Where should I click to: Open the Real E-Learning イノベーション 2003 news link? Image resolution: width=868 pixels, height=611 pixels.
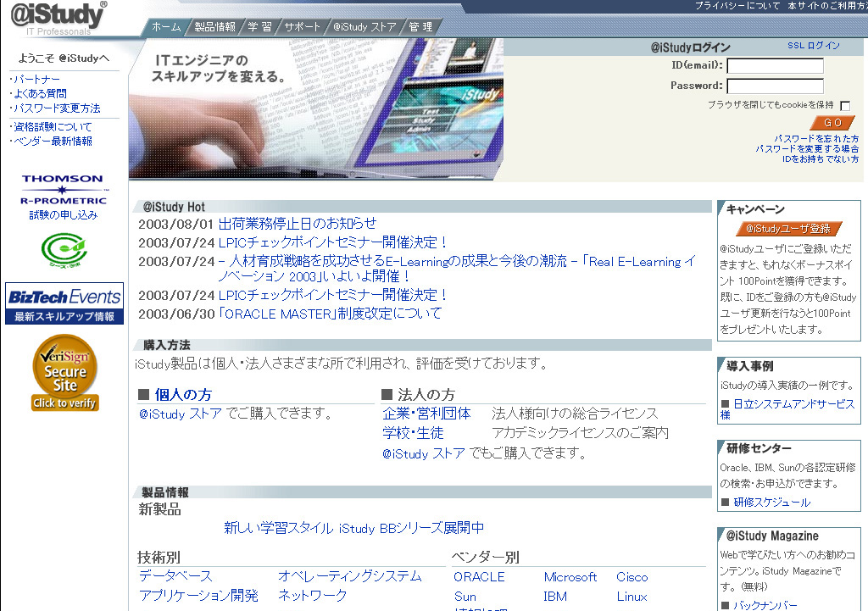tap(456, 269)
